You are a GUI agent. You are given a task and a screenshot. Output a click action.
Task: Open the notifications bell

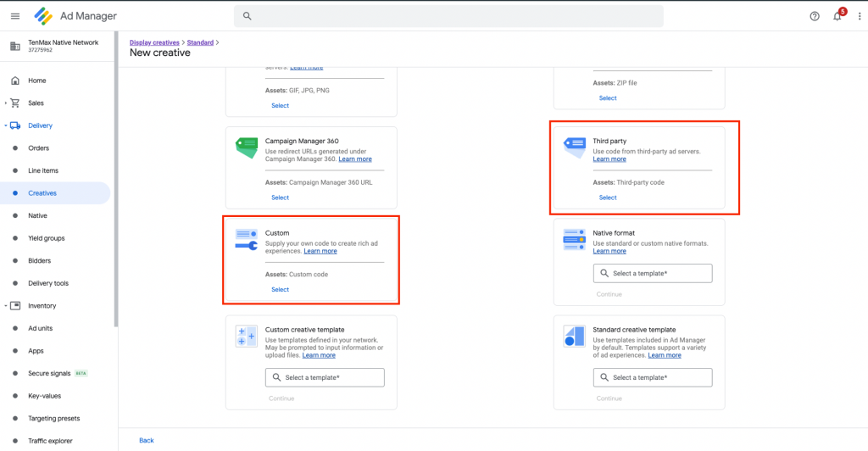click(837, 16)
